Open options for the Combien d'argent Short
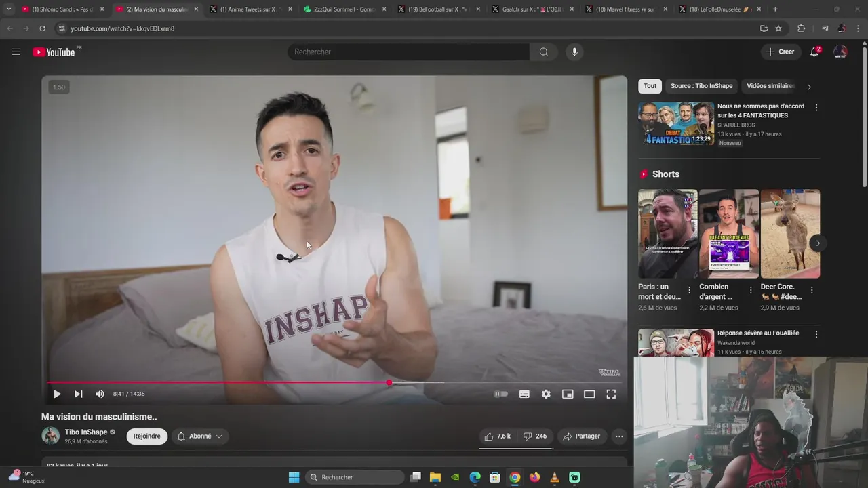The height and width of the screenshot is (488, 868). tap(751, 290)
